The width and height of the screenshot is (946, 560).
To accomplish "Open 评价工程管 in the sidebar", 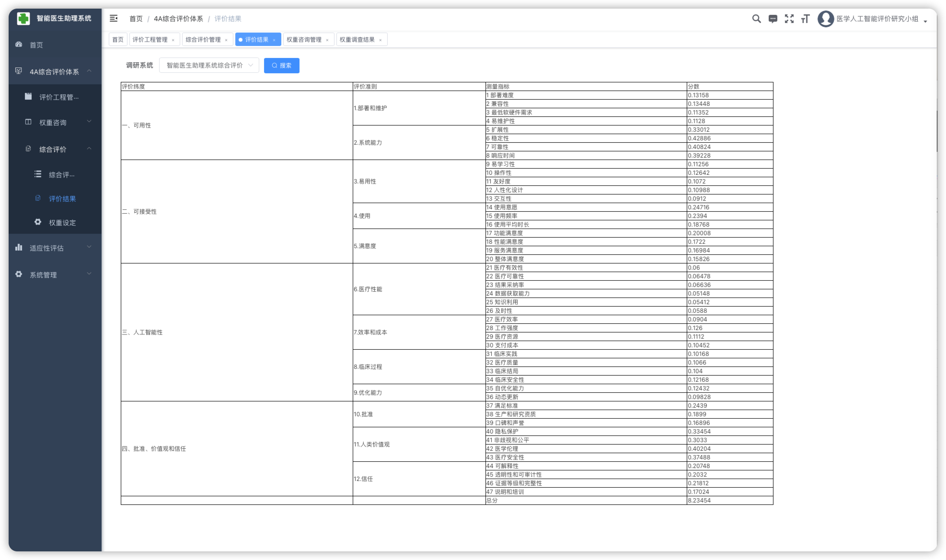I will [59, 97].
